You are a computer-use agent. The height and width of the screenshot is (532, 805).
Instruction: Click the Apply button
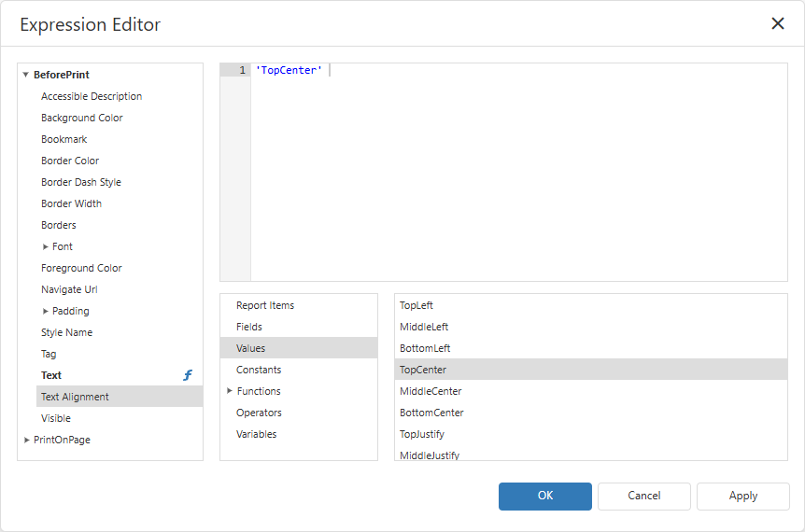tap(742, 497)
